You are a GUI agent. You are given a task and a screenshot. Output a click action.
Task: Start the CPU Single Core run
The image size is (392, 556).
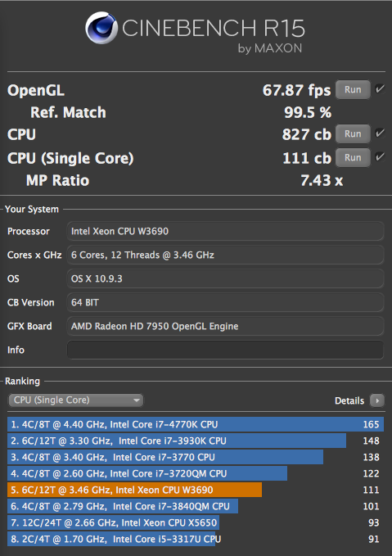click(353, 157)
